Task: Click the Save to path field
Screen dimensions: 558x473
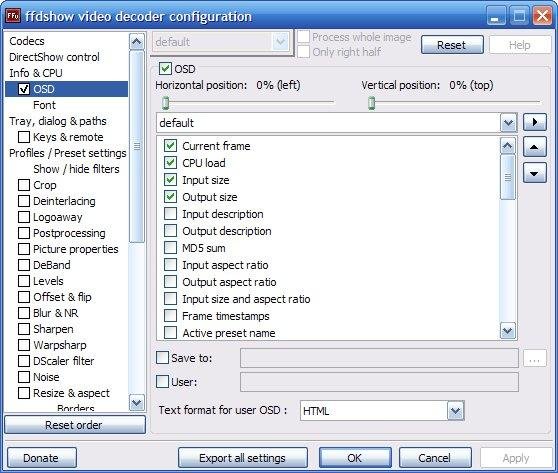Action: 379,358
